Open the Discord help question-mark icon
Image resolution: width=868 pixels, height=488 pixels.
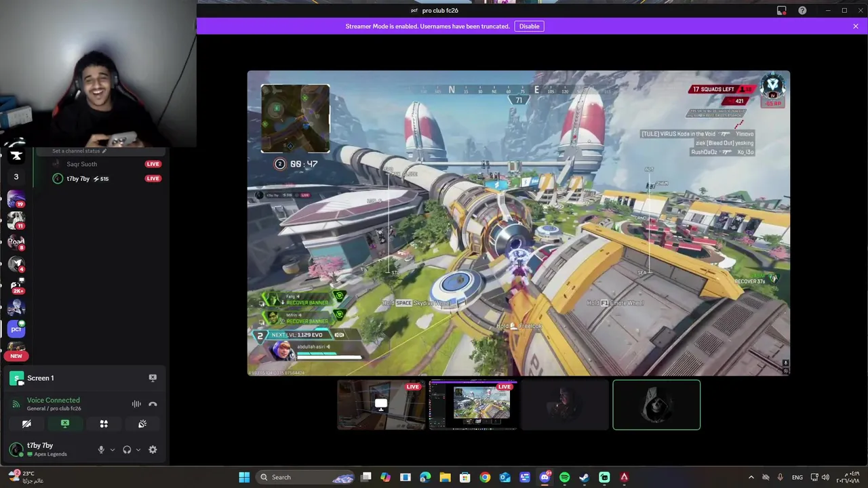pos(802,11)
